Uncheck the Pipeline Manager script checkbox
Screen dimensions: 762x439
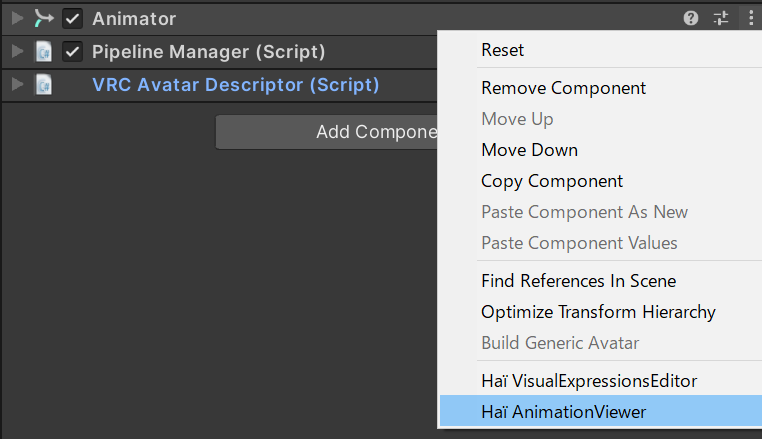click(x=72, y=52)
